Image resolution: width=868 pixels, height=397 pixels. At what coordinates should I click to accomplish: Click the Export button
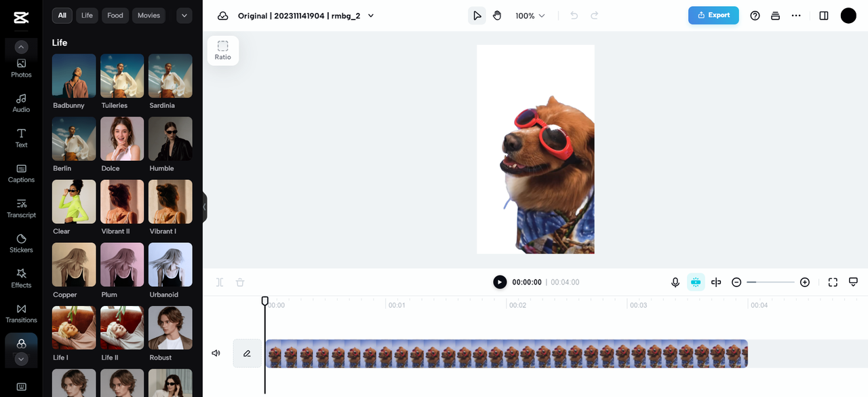713,15
